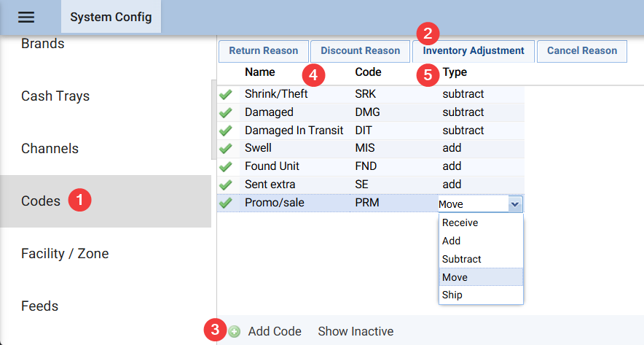The height and width of the screenshot is (345, 644).
Task: Click the green plus Add Code icon
Action: [x=235, y=332]
